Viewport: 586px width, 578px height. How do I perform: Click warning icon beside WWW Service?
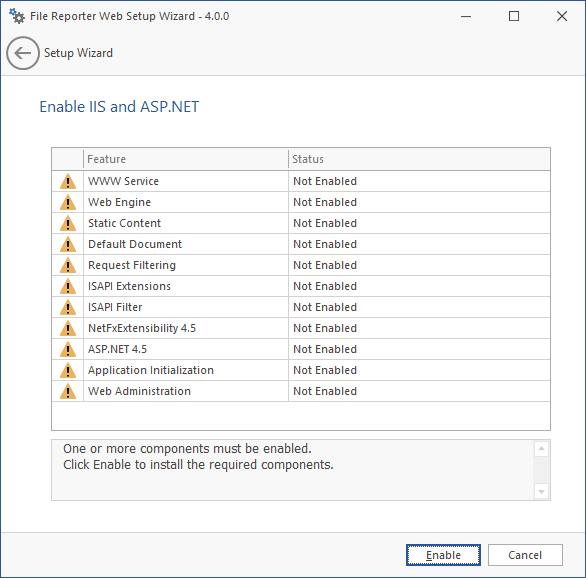[x=68, y=181]
